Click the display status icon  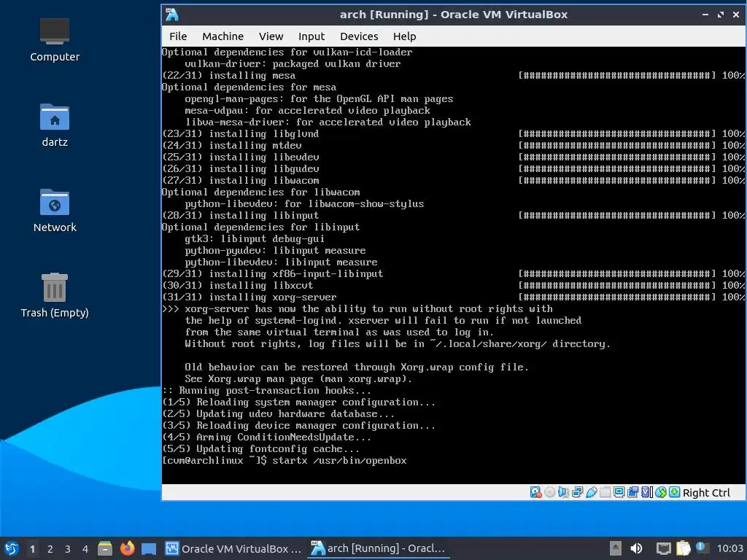(x=619, y=492)
